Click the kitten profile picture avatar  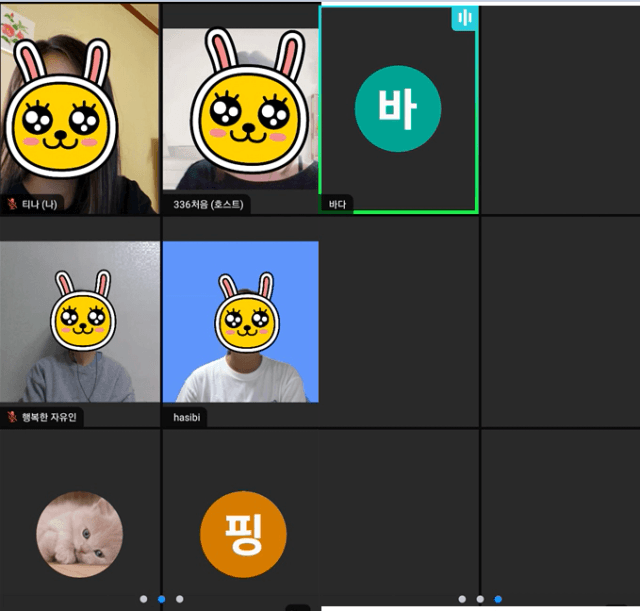point(80,534)
